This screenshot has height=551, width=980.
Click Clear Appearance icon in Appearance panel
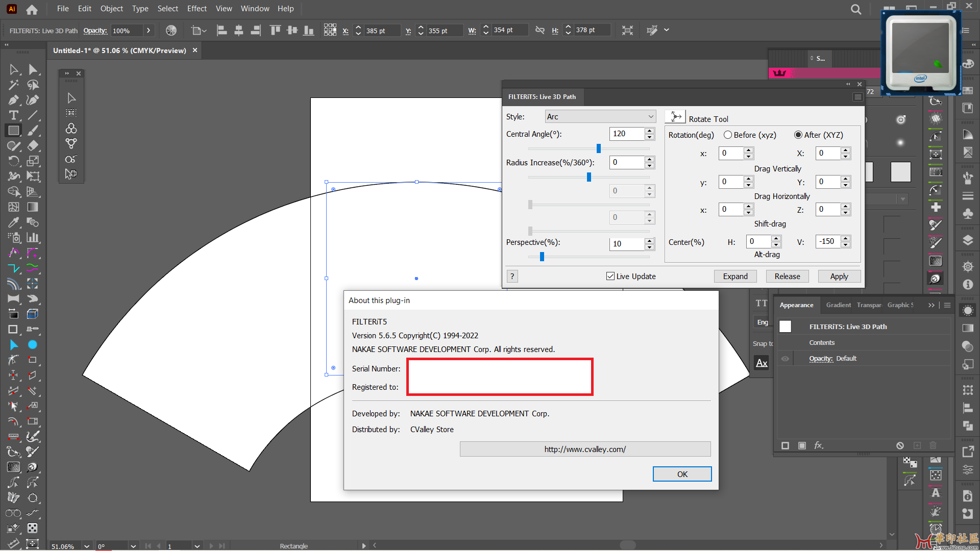(900, 445)
